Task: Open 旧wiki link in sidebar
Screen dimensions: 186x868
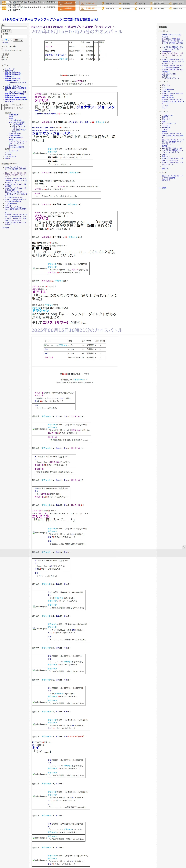Action: tap(7, 158)
